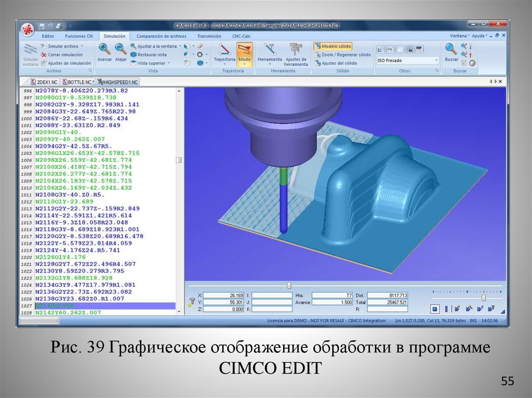
Task: Click the first axis icon in Otros group
Action: pos(381,49)
